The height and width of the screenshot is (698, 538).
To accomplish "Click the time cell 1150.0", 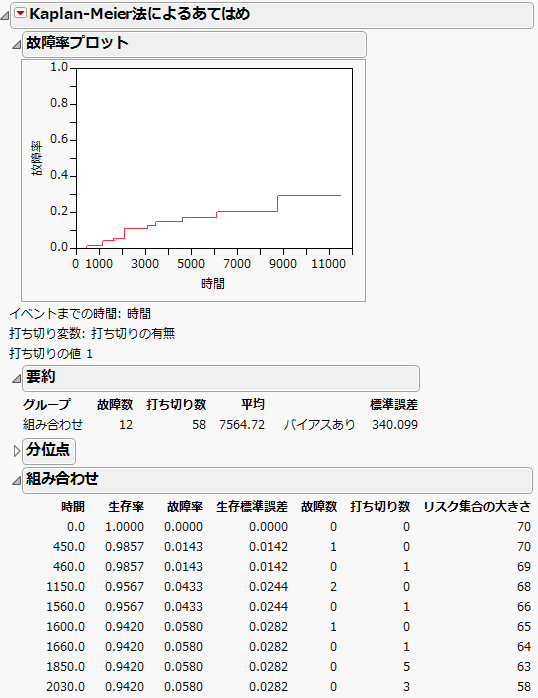I will [x=65, y=586].
